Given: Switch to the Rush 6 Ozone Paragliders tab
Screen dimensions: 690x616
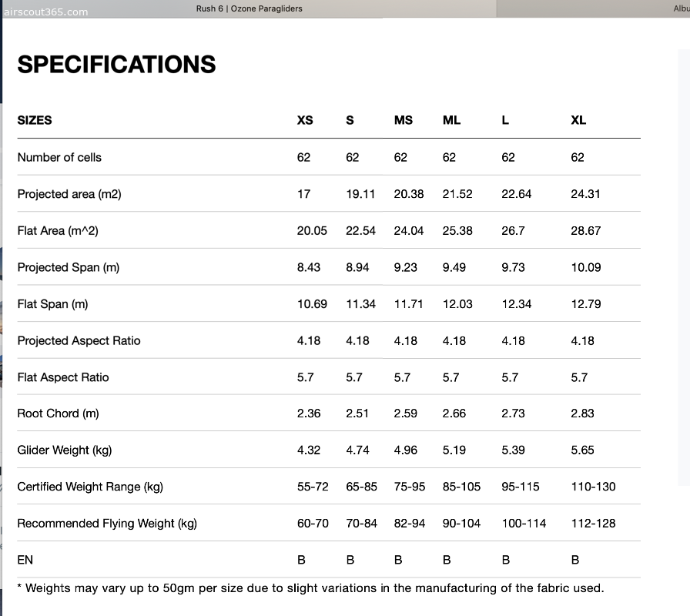Looking at the screenshot, I should click(x=249, y=8).
